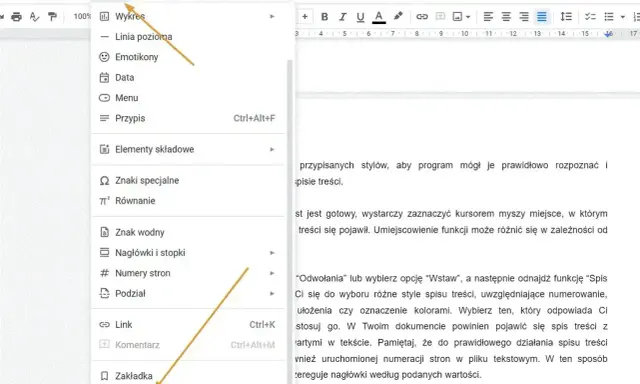Toggle italic formatting
Screen dimensions: 640x384
(342, 17)
